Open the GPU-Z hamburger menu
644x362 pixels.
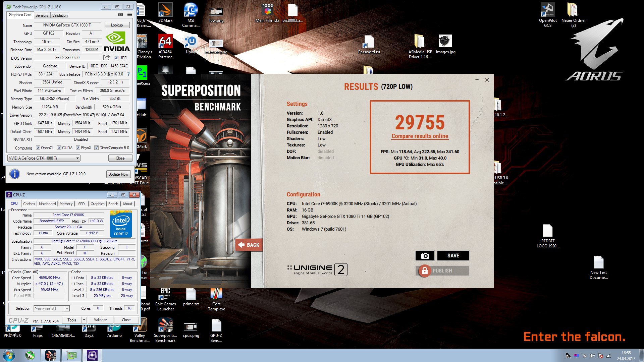129,15
